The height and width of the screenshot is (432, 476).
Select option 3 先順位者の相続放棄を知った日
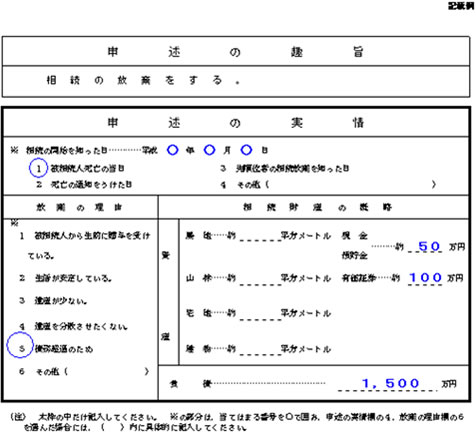click(284, 168)
